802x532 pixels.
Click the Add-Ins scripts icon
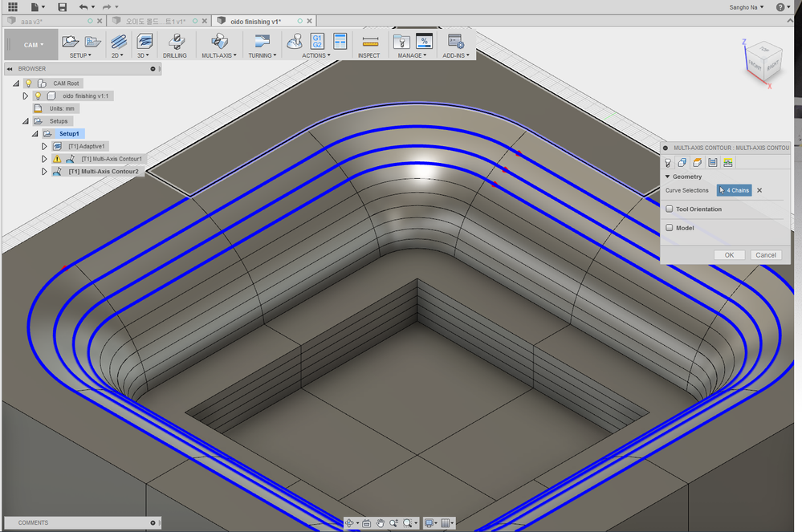coord(454,42)
